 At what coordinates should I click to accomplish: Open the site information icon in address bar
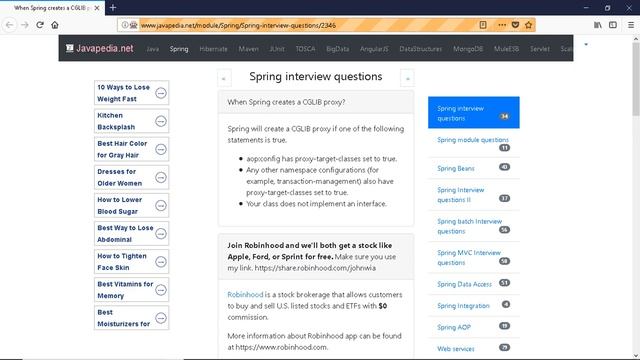click(x=125, y=25)
